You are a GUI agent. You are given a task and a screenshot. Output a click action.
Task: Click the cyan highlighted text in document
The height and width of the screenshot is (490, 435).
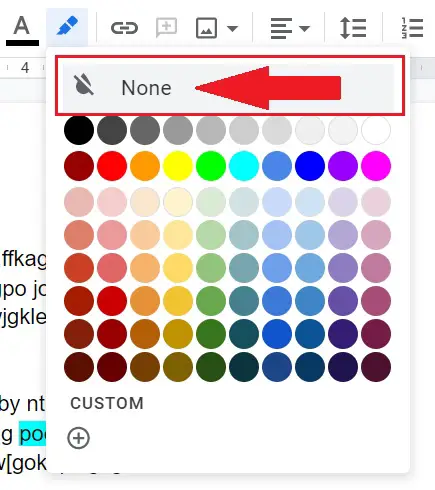tap(32, 433)
